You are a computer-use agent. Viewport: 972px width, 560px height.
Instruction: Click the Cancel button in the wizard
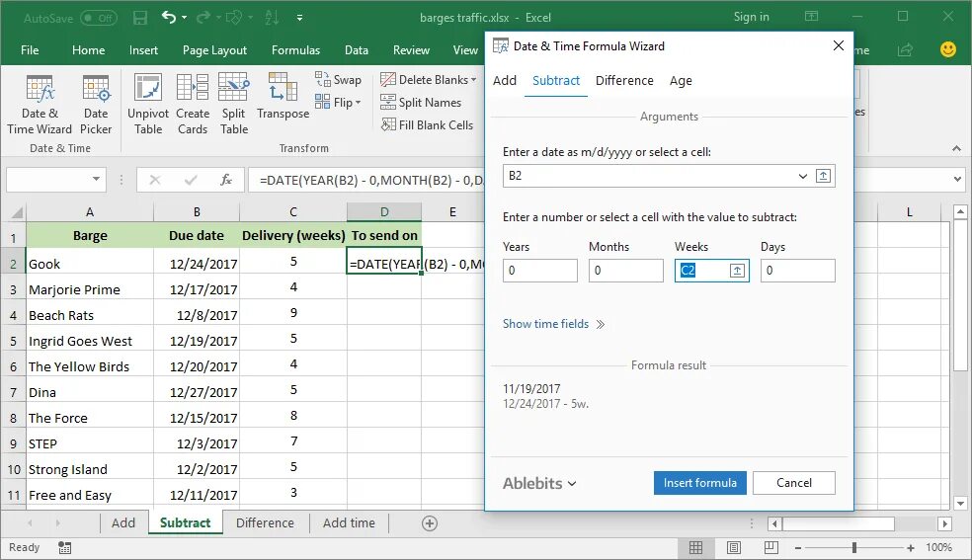pyautogui.click(x=794, y=483)
